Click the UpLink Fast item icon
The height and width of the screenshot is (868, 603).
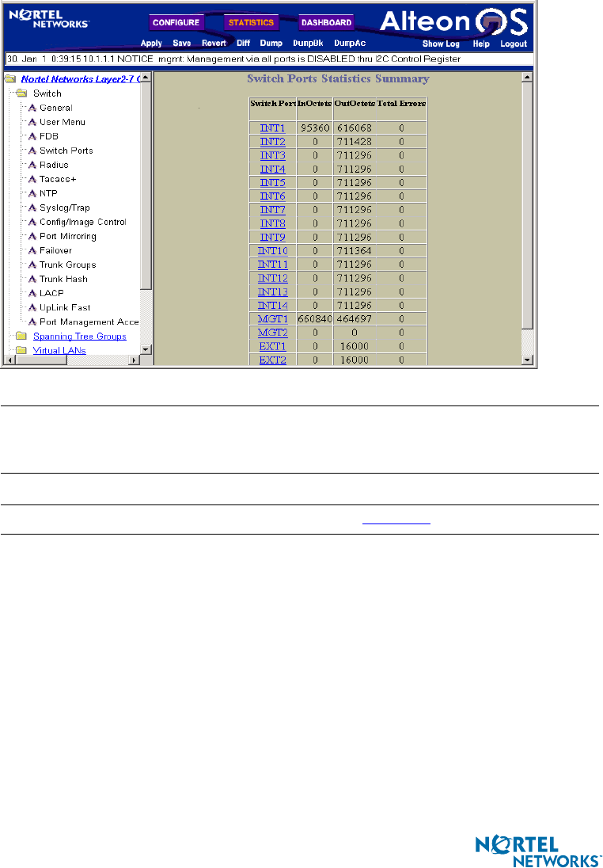coord(32,308)
